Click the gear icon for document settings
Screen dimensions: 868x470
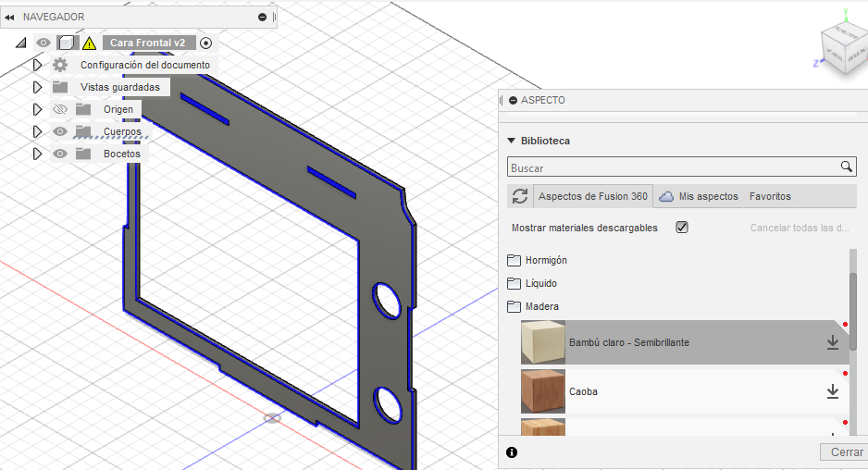pyautogui.click(x=60, y=65)
